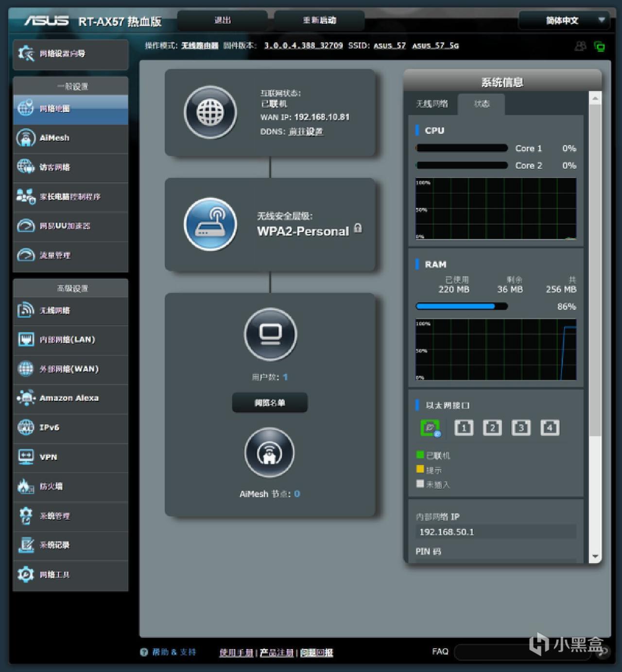This screenshot has height=672, width=622.
Task: Click the DDNS go-to-settings link
Action: (x=306, y=132)
